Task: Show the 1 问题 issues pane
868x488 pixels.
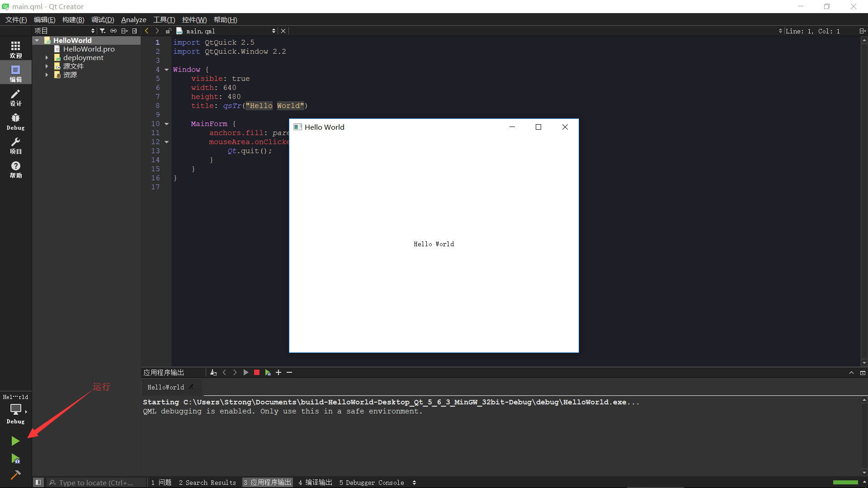Action: [x=161, y=483]
